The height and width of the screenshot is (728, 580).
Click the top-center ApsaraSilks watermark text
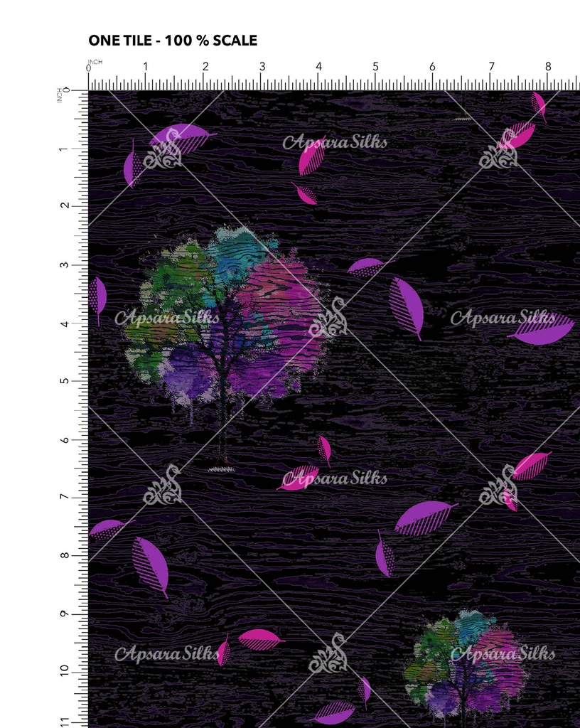click(x=335, y=142)
